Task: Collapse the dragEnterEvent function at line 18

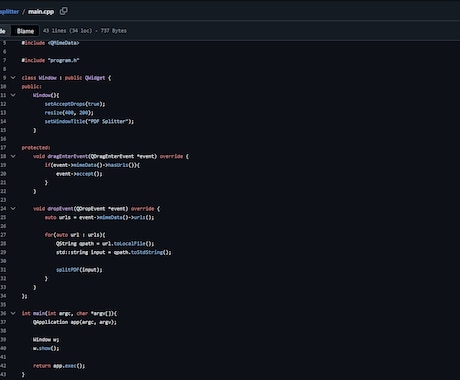Action: pos(13,156)
